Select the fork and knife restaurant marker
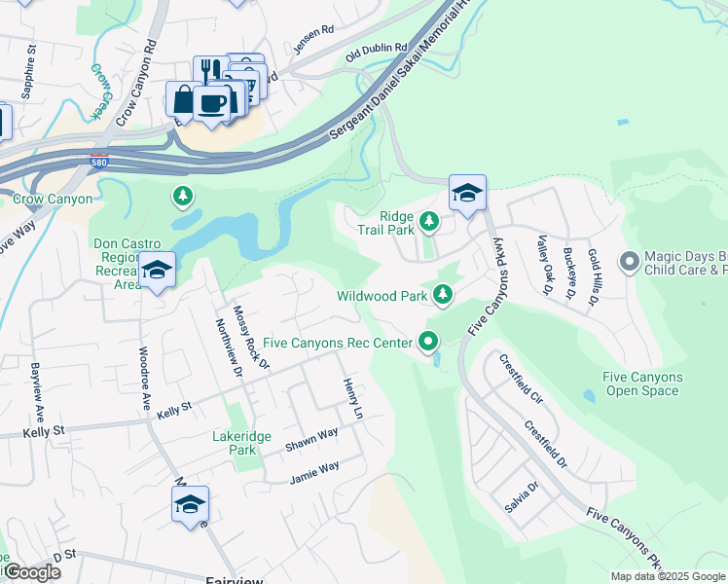 pos(209,70)
